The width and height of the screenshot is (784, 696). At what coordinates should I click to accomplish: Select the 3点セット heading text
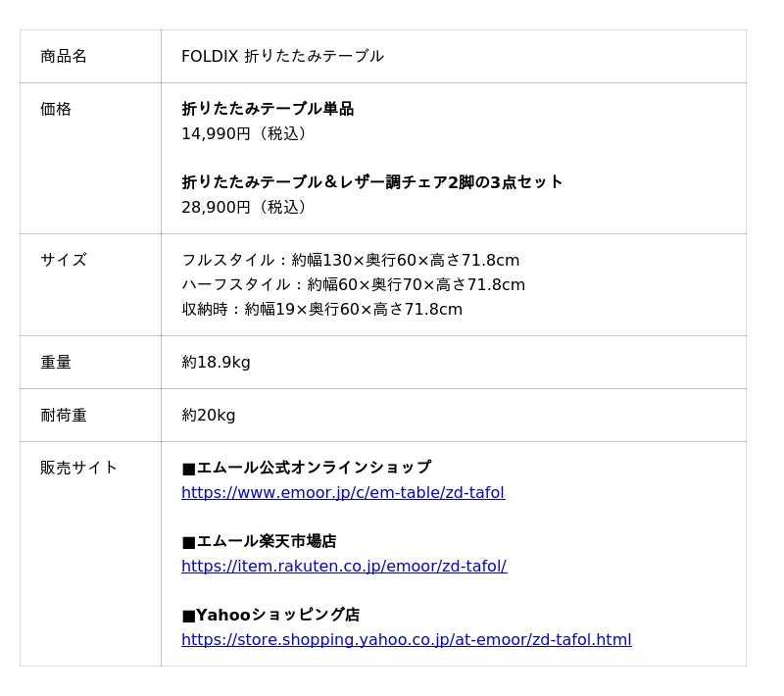tap(372, 182)
